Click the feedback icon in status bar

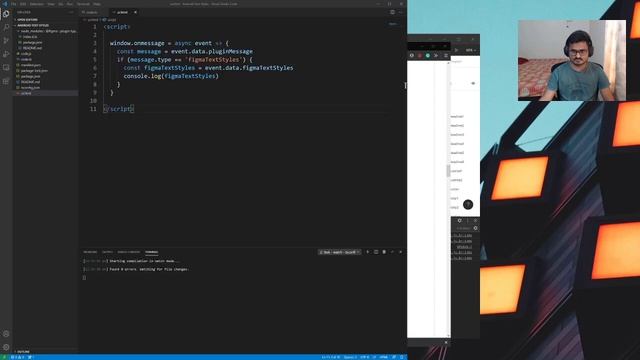394,357
